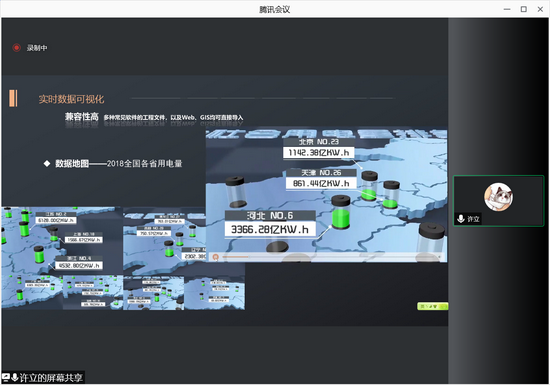This screenshot has width=550, height=385.
Task: Click the bottom-left small map thumbnail
Action: click(32, 292)
